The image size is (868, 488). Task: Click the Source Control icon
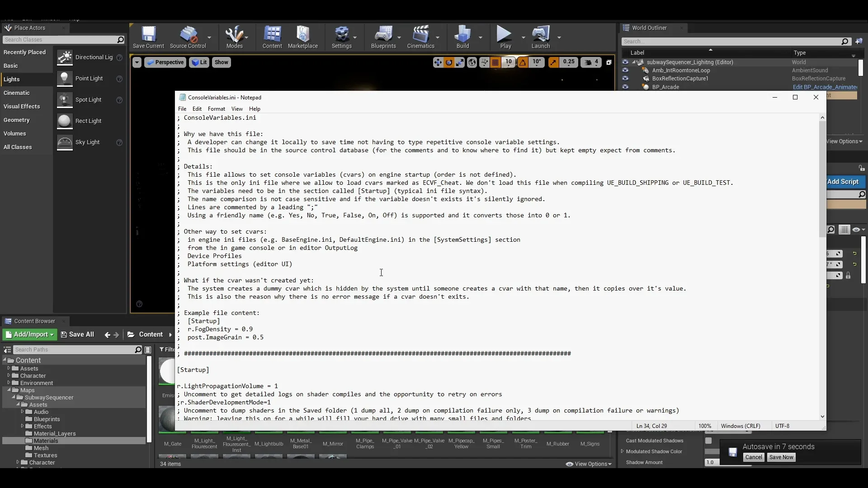[x=188, y=37]
